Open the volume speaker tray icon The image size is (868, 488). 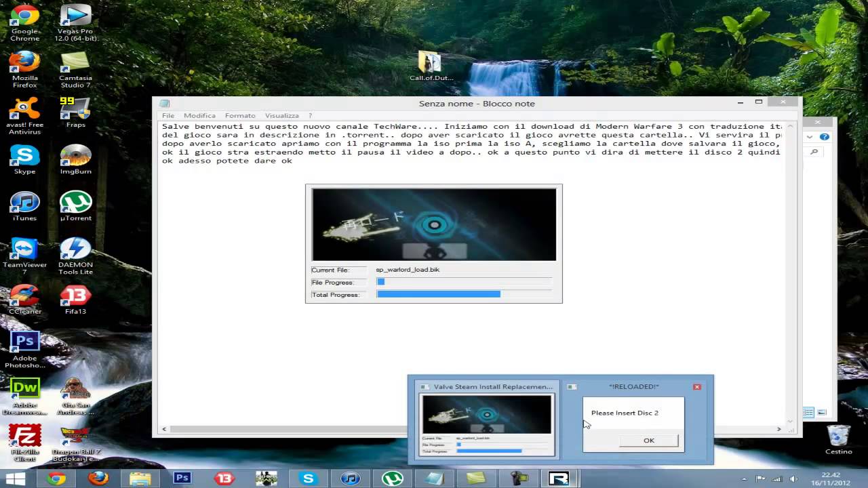[x=793, y=479]
